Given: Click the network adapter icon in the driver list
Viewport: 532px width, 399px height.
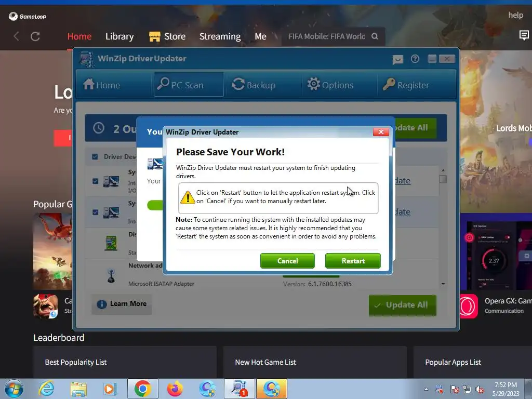Looking at the screenshot, I should pyautogui.click(x=111, y=275).
